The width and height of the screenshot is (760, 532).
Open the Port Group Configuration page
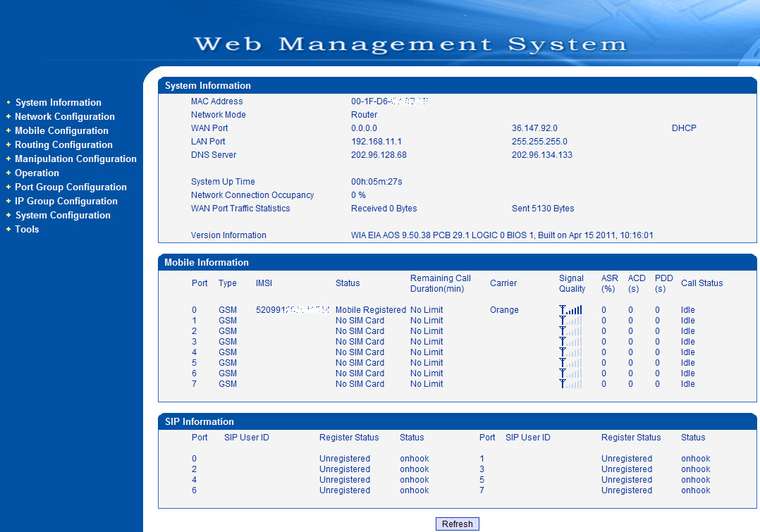(71, 187)
